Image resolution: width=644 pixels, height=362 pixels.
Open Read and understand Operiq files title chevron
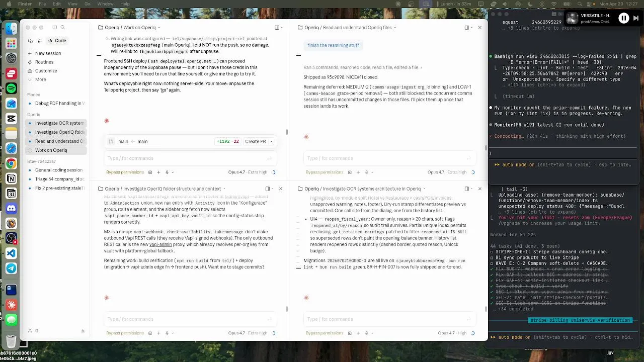(395, 28)
